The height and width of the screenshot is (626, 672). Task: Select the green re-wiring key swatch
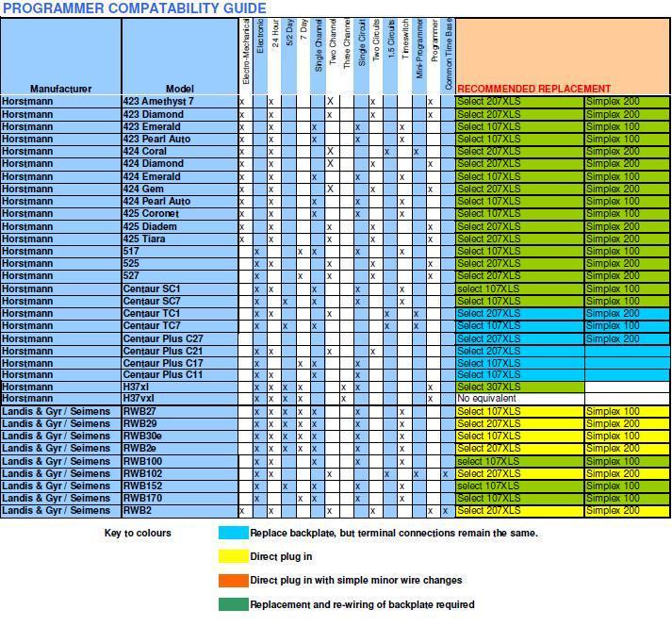(x=233, y=604)
